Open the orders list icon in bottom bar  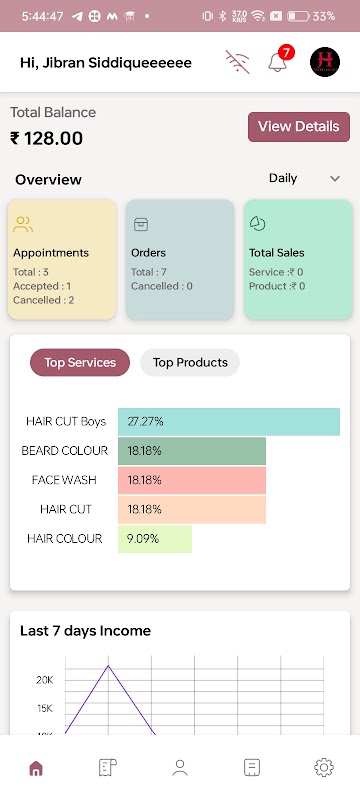pos(252,767)
